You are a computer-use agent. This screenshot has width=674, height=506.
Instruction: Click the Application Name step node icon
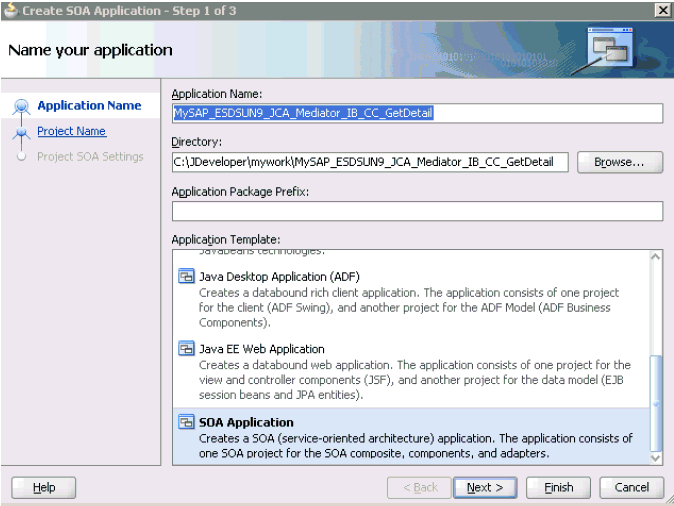point(21,106)
